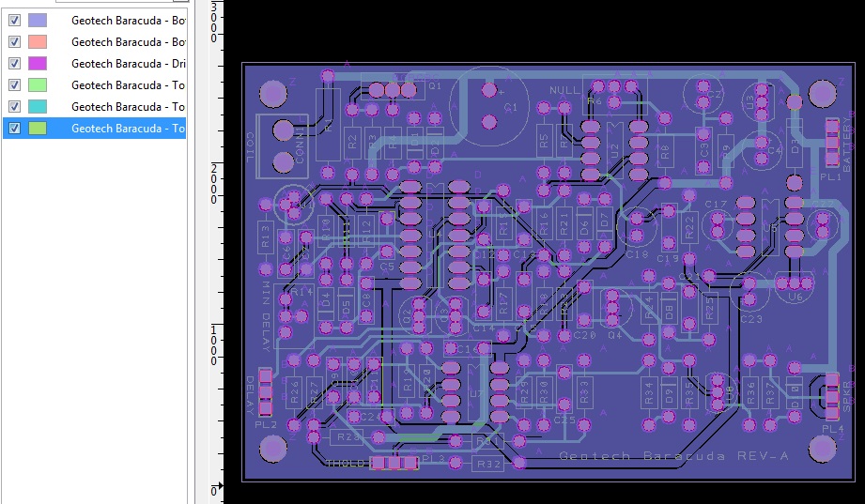Screen dimensions: 865x504
Task: Open the light-green layer color swatch
Action: click(x=38, y=84)
